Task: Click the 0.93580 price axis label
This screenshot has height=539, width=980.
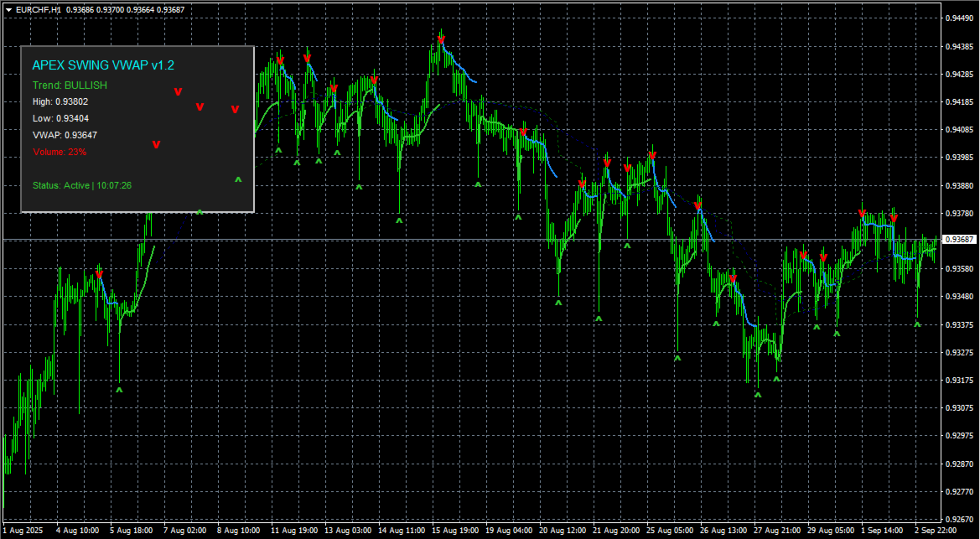Action: click(961, 269)
